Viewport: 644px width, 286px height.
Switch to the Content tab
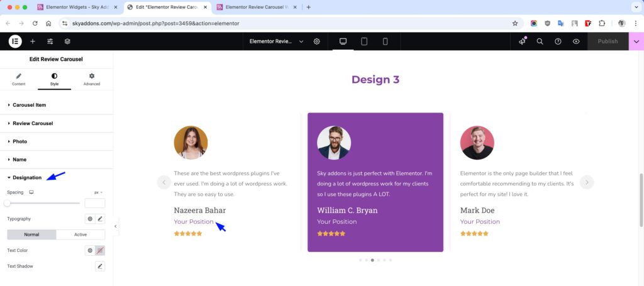coord(18,80)
